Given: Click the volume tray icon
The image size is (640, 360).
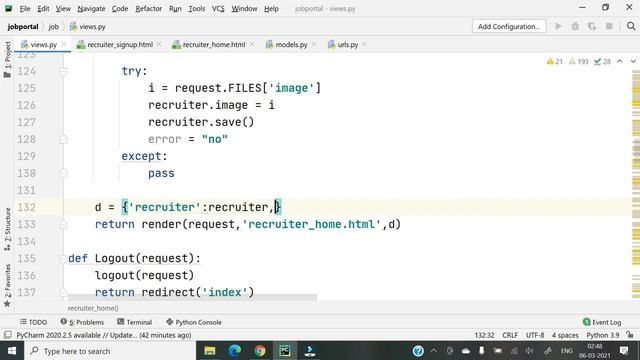Looking at the screenshot, I should point(530,351).
